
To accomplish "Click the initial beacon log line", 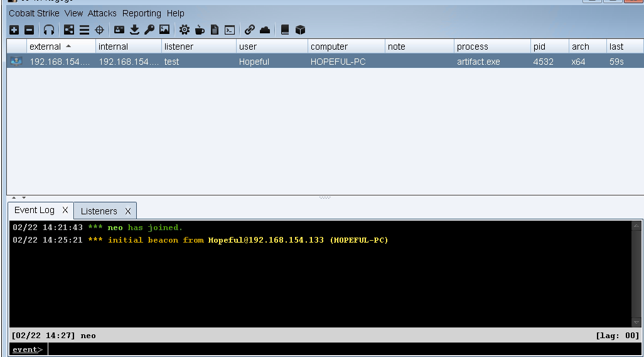I will (200, 240).
